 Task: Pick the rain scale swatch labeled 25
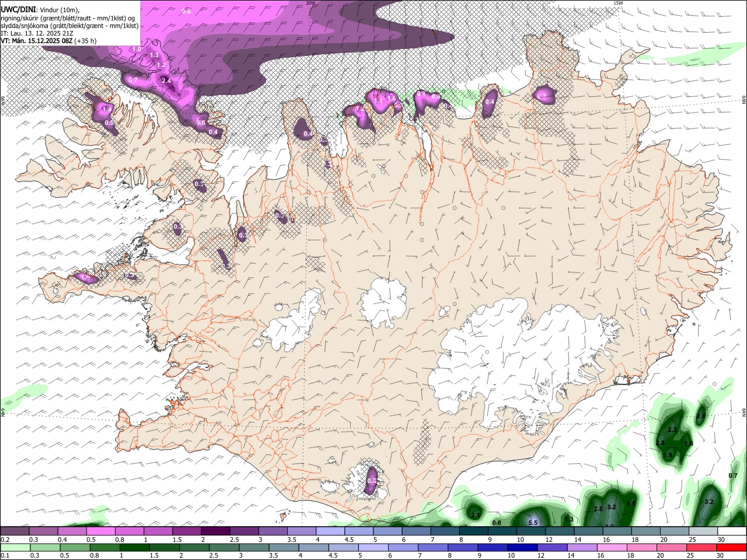pos(701,547)
